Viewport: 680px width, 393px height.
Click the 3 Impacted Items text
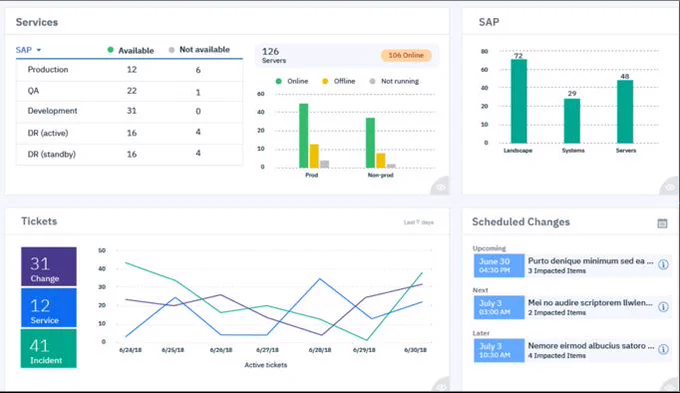coord(557,271)
